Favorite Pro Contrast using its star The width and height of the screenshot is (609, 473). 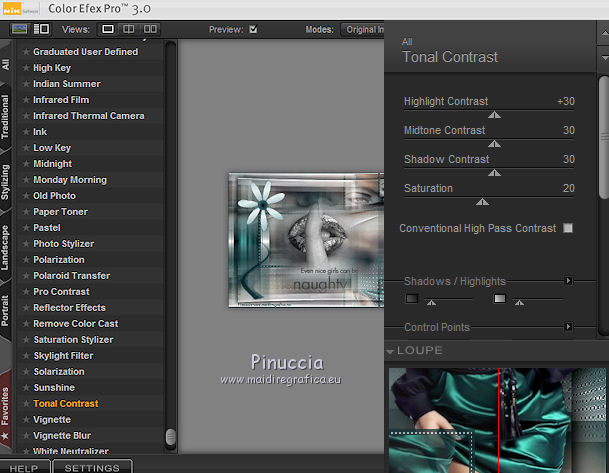(x=26, y=292)
